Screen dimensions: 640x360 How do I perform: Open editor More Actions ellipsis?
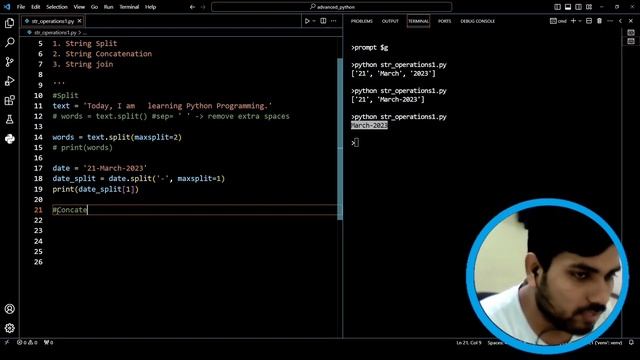pyautogui.click(x=333, y=21)
